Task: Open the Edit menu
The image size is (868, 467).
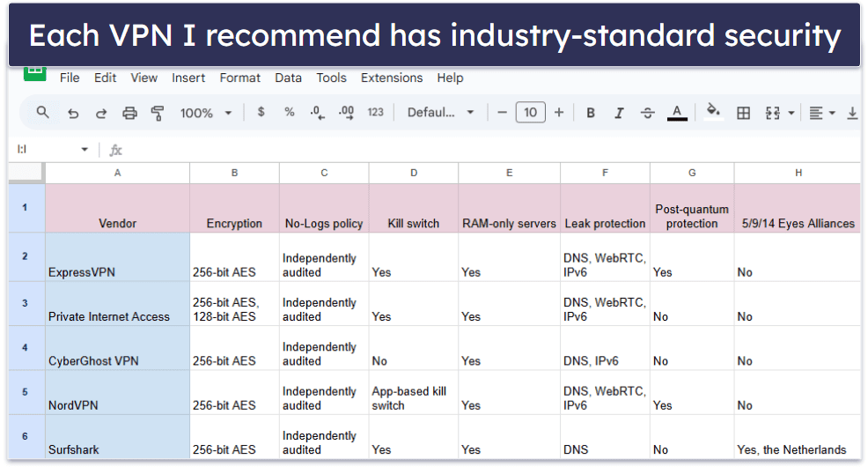Action: point(105,78)
